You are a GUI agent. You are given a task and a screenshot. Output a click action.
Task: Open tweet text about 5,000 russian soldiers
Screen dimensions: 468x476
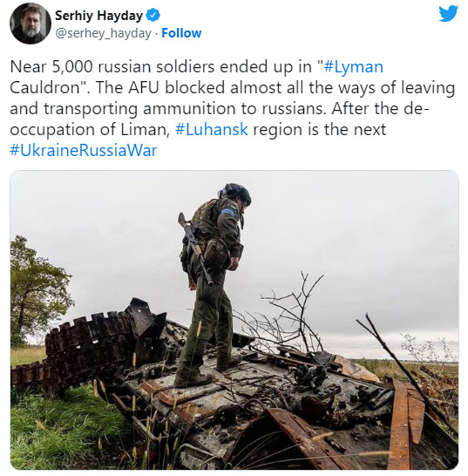(x=232, y=108)
